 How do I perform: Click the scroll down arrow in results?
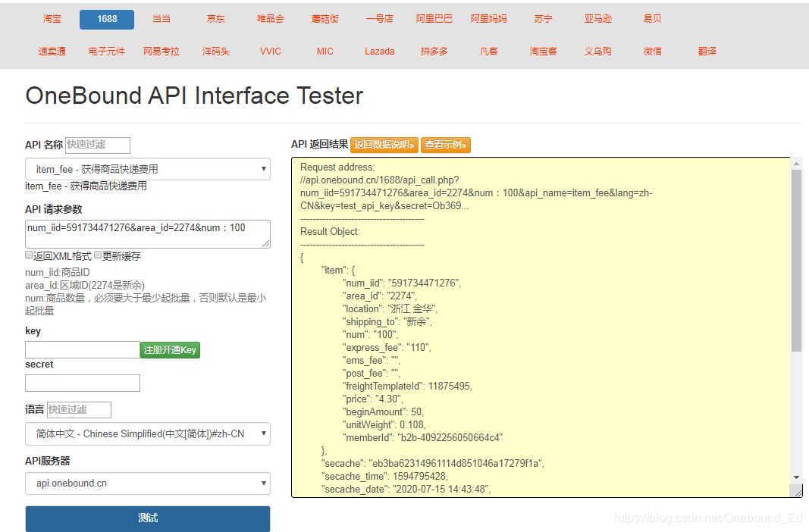click(796, 477)
